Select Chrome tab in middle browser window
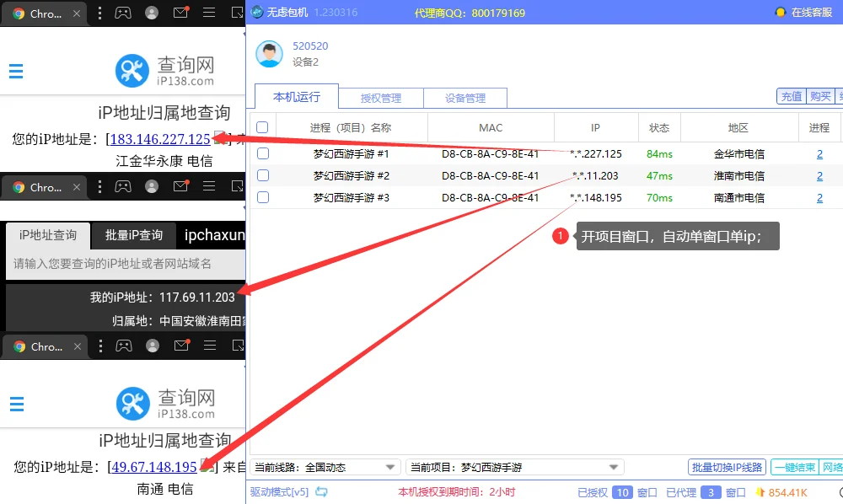The height and width of the screenshot is (504, 843). pos(43,187)
